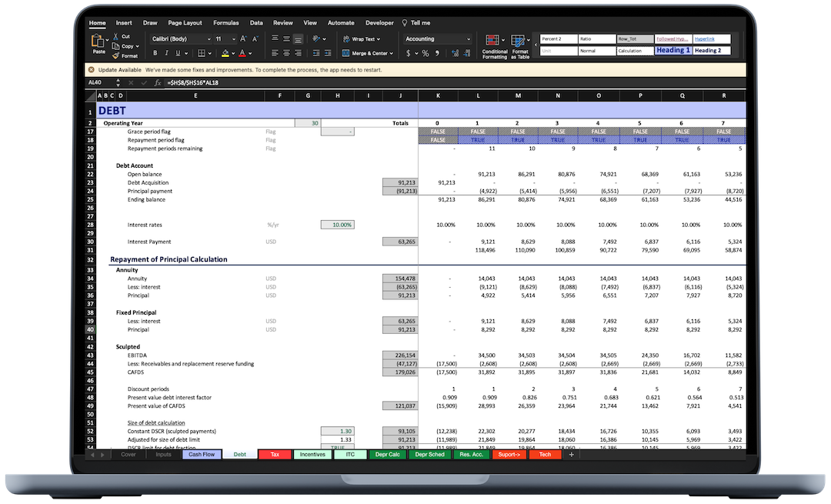Open Conditional Formatting in the ribbon
The height and width of the screenshot is (504, 831).
pos(494,44)
